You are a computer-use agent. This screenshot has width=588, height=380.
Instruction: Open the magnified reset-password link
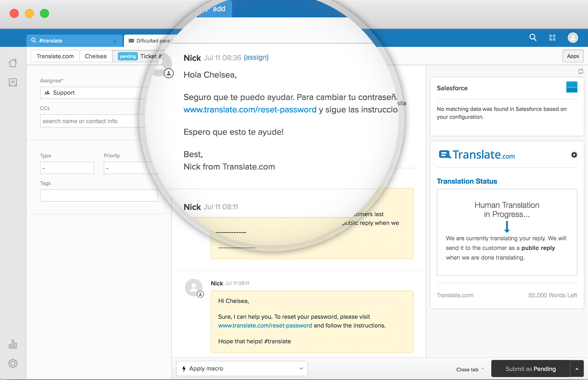point(250,109)
